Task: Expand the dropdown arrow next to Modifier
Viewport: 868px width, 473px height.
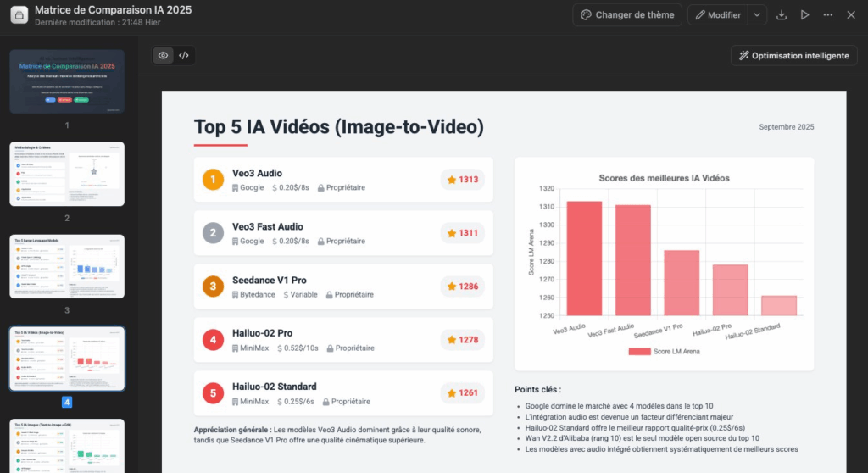Action: pos(757,15)
